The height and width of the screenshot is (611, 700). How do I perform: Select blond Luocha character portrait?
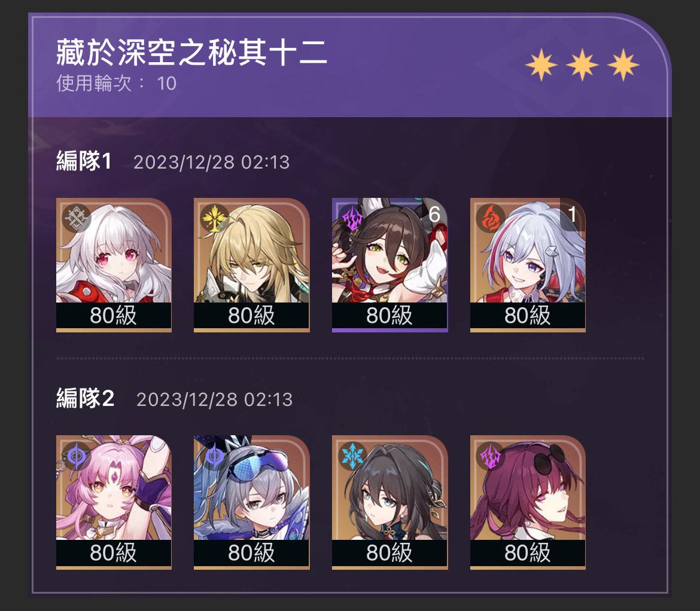pyautogui.click(x=252, y=265)
